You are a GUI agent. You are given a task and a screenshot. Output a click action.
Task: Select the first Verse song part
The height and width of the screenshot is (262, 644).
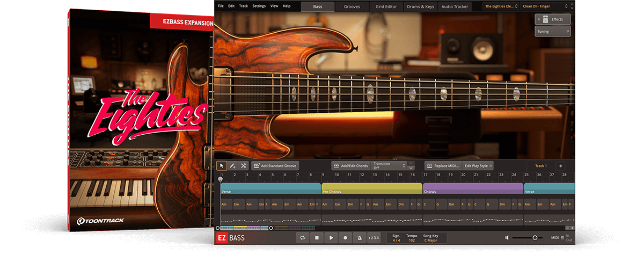coord(270,188)
